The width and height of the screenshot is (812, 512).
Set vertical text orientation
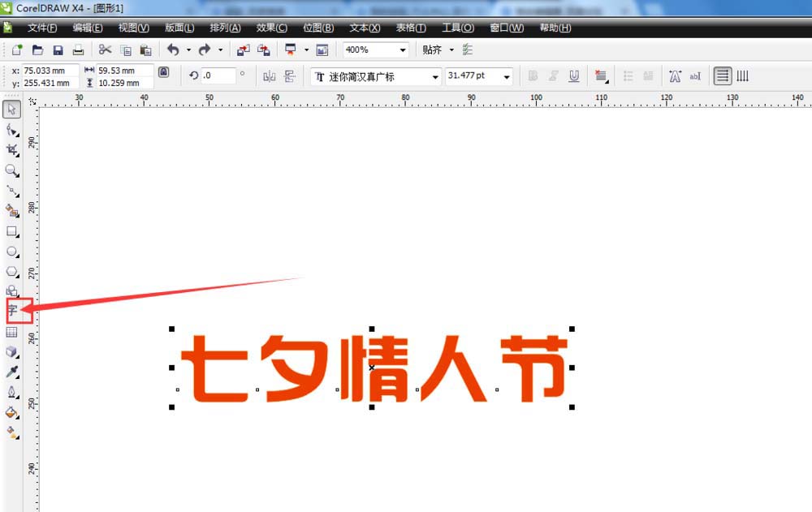pos(743,76)
